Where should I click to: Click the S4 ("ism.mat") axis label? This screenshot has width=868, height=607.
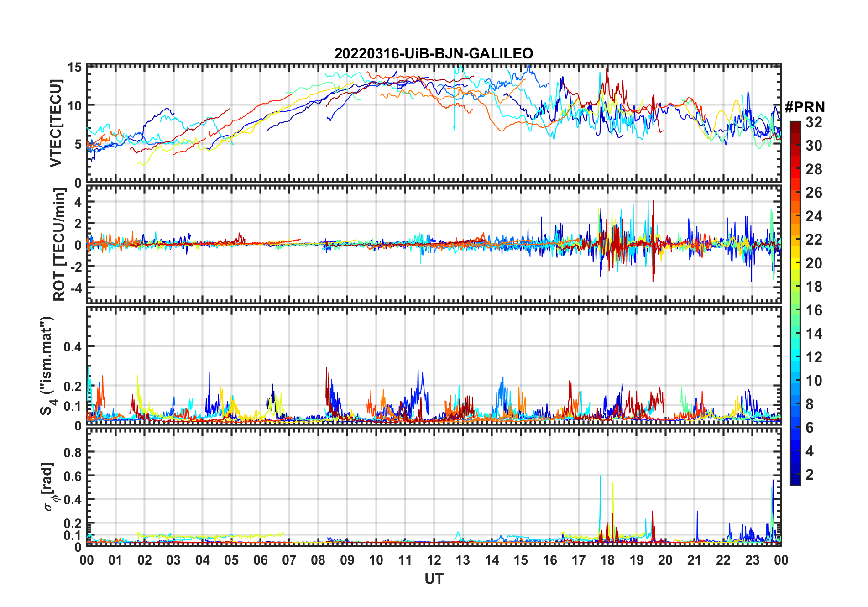click(x=47, y=366)
